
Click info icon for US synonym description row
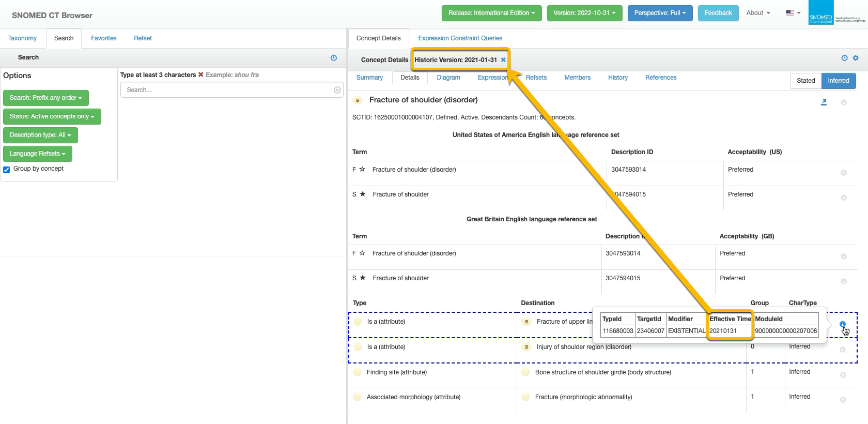pos(844,198)
